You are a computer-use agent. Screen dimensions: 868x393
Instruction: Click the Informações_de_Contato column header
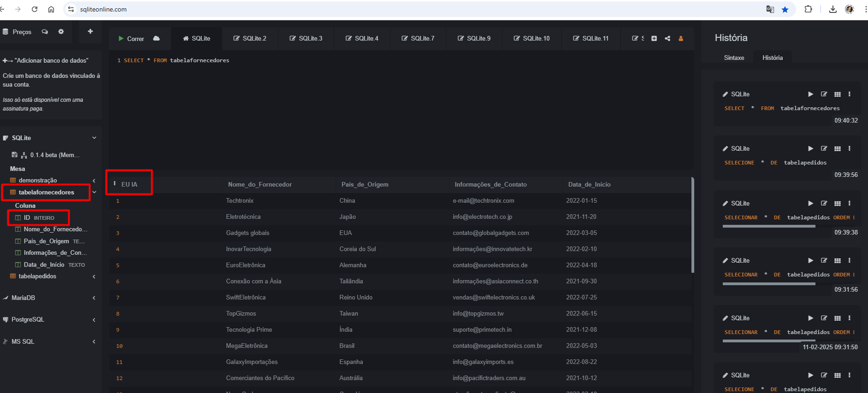pos(490,184)
